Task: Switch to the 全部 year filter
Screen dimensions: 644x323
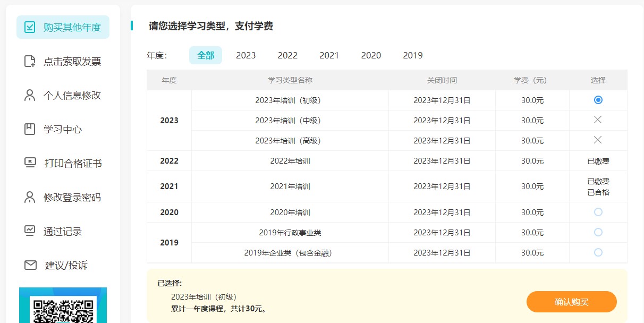Action: coord(206,55)
